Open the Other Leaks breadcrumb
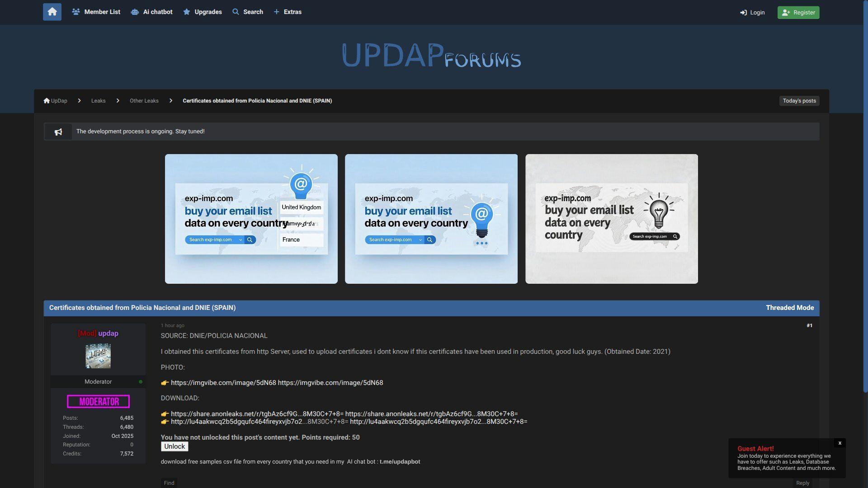868x488 pixels. pyautogui.click(x=144, y=101)
